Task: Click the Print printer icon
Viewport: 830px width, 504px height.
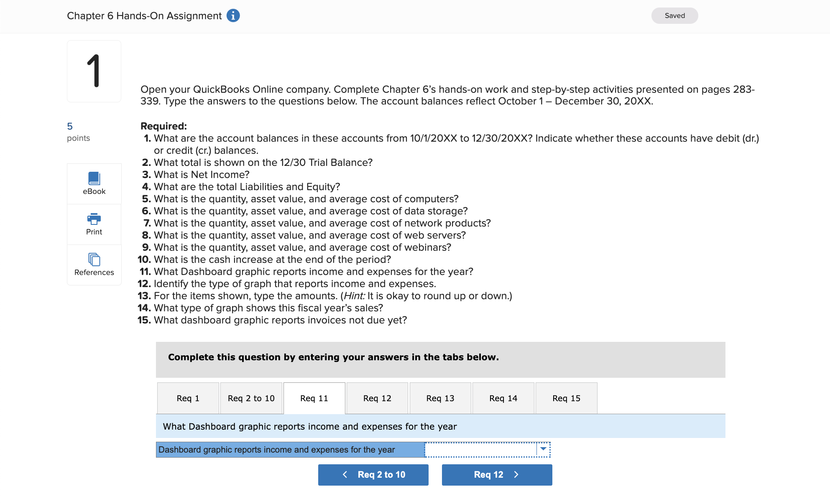Action: coord(94,219)
